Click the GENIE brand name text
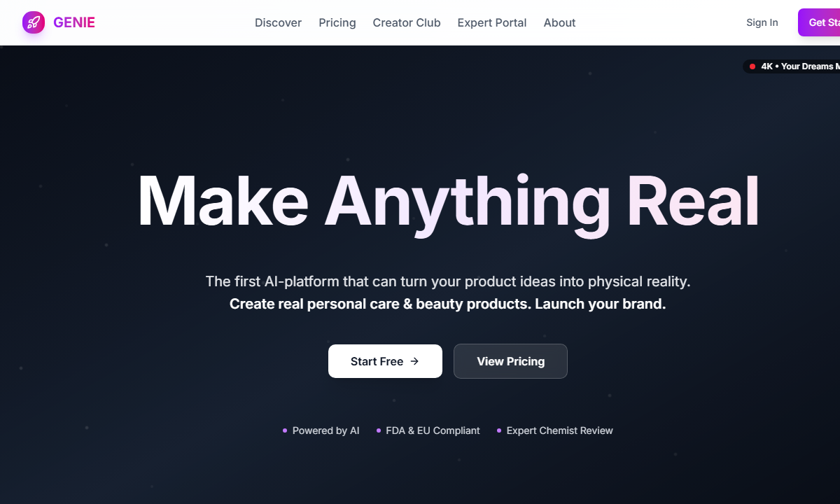The width and height of the screenshot is (840, 504). click(x=74, y=22)
